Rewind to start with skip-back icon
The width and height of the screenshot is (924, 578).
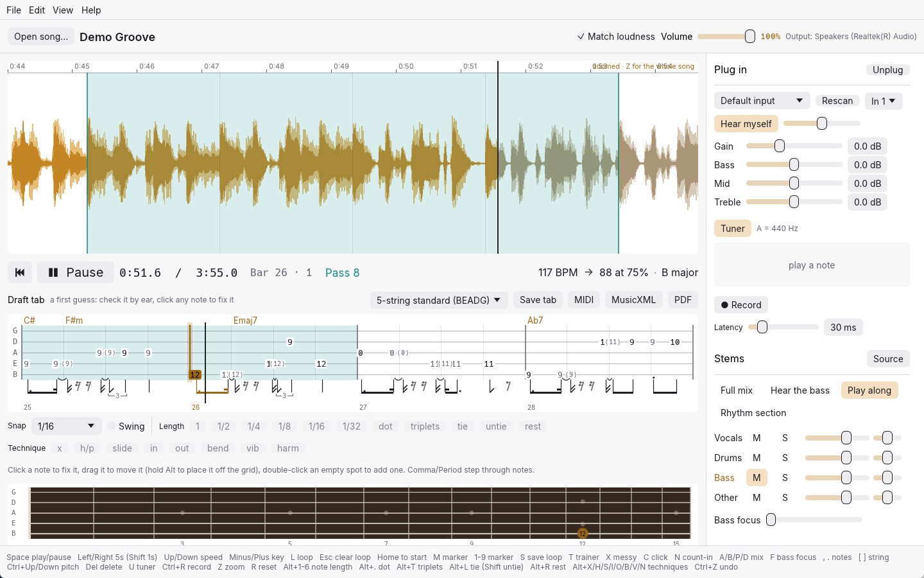20,272
